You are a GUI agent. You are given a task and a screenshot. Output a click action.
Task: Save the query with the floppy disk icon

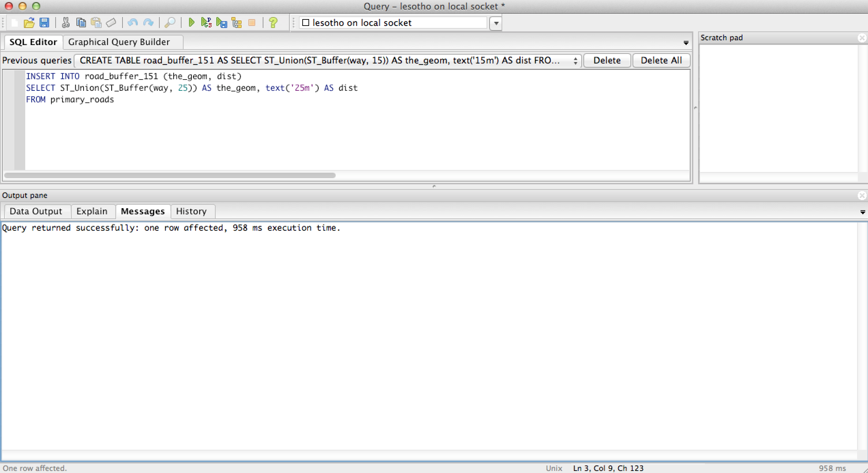point(44,23)
